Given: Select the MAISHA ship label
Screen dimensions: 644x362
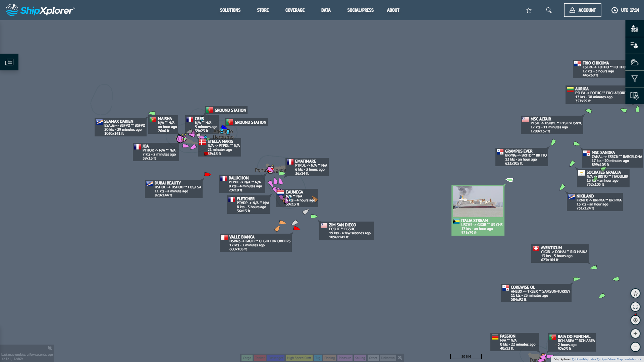Looking at the screenshot, I should point(163,124).
